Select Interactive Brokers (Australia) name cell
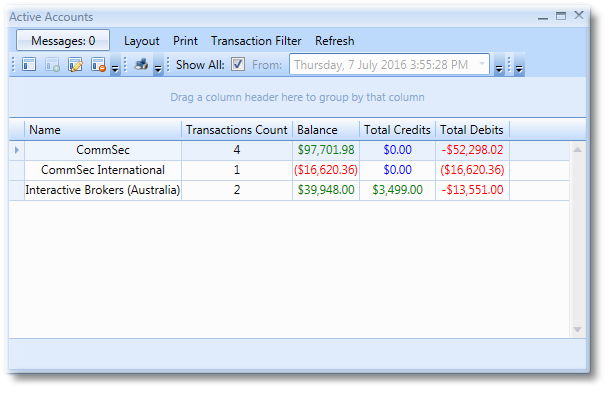This screenshot has width=610, height=393. pyautogui.click(x=103, y=190)
